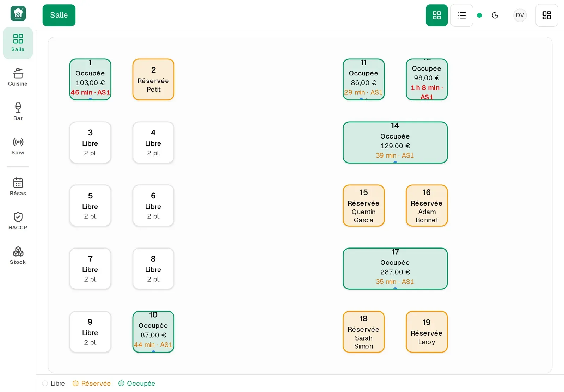Image resolution: width=564 pixels, height=392 pixels.
Task: Open table 15 reserved Quentin Garcia
Action: (364, 206)
